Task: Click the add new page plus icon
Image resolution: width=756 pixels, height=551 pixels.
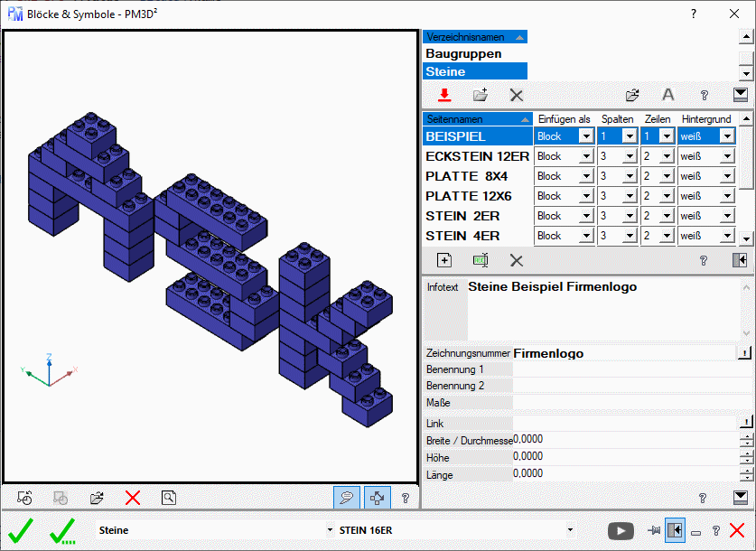Action: coord(443,260)
